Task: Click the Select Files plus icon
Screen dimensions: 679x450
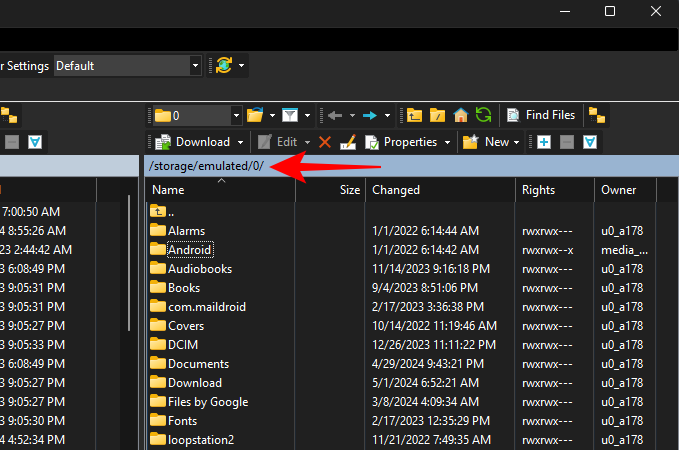Action: (544, 142)
